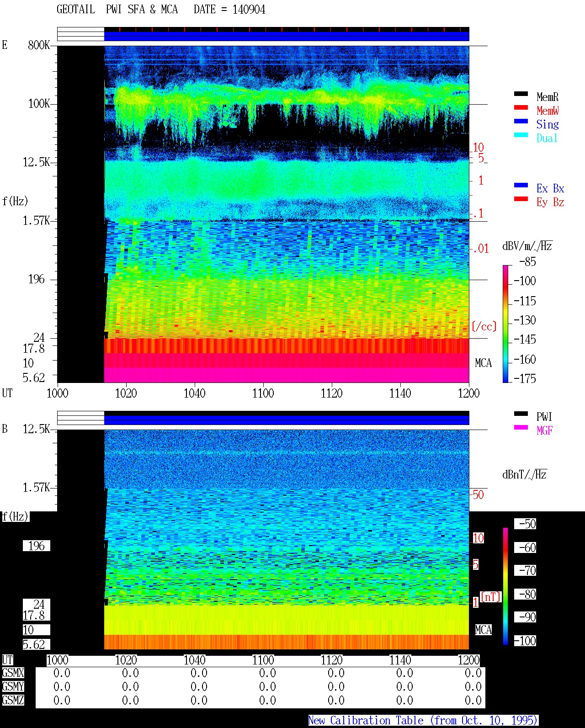The height and width of the screenshot is (728, 585).
Task: Click the MCA label beside the B panel
Action: [483, 630]
